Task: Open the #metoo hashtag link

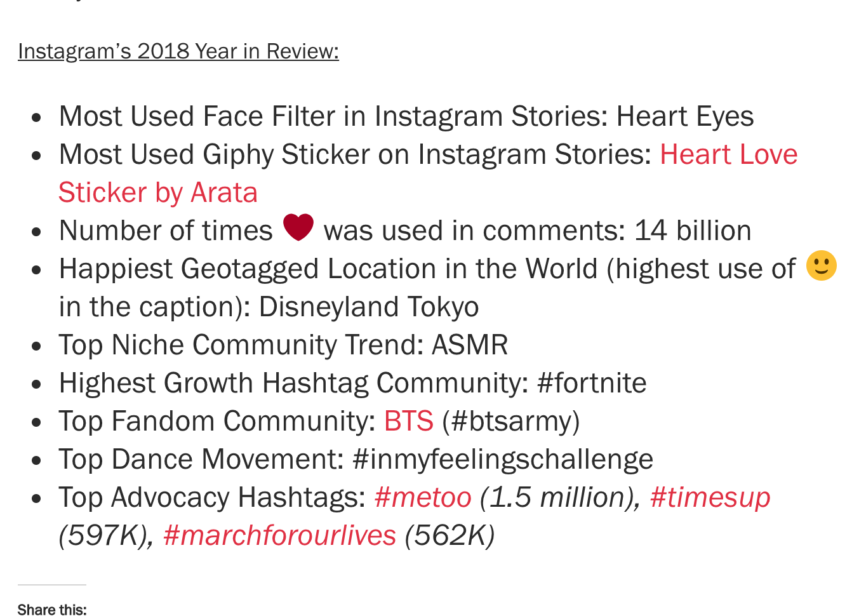Action: click(x=423, y=497)
